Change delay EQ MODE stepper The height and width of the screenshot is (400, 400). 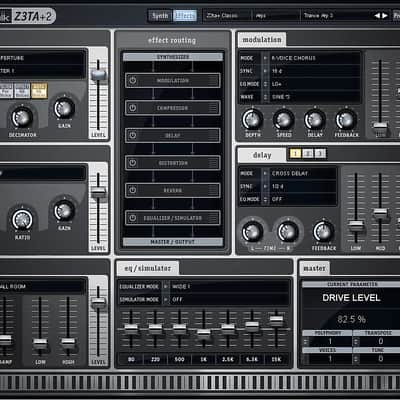[x=265, y=199]
